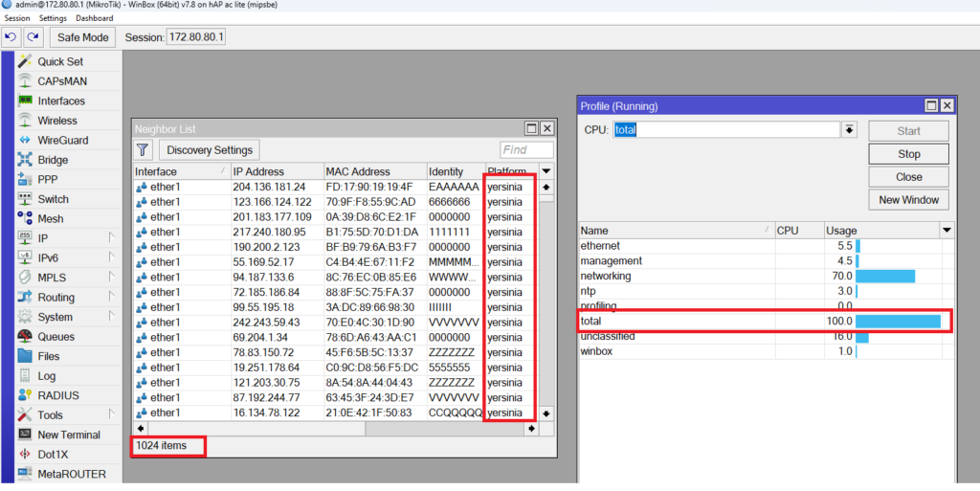Open the Dashboard menu
Screen dimensions: 980x491
coord(95,18)
